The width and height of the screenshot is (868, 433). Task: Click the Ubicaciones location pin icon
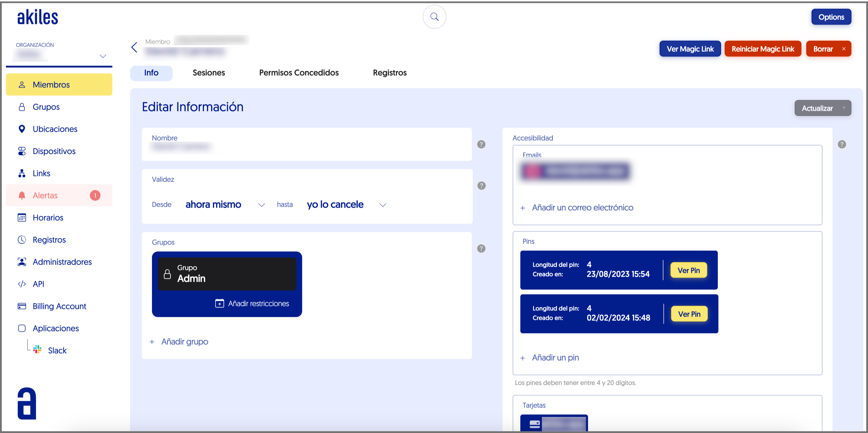(x=22, y=129)
